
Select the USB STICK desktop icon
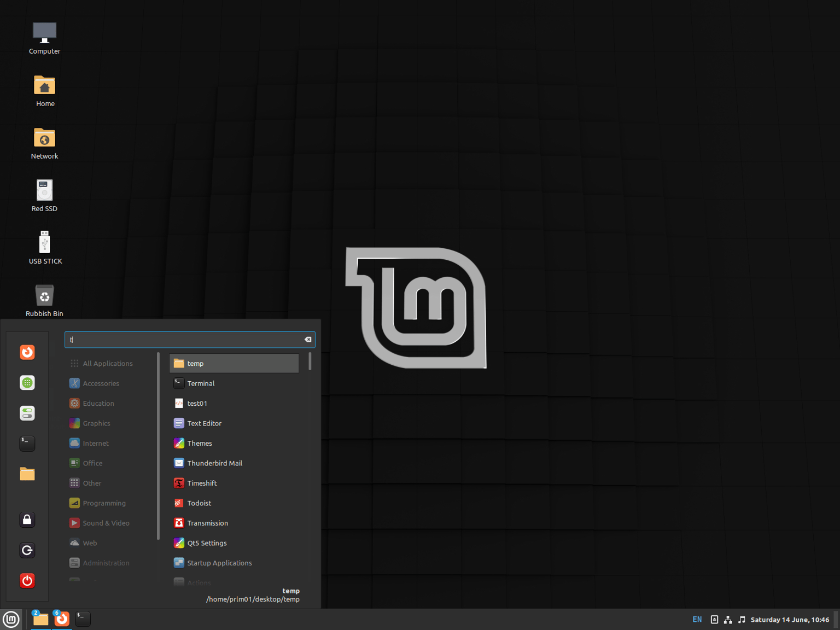point(45,248)
